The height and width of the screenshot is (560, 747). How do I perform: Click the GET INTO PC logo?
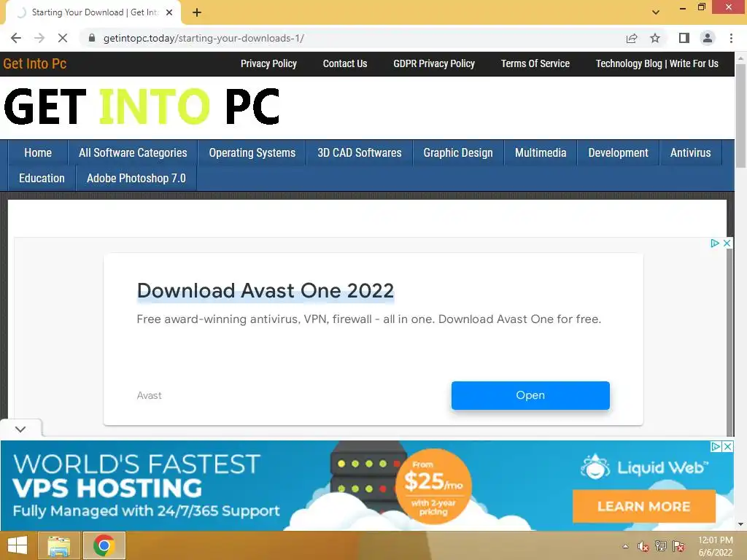click(x=142, y=106)
